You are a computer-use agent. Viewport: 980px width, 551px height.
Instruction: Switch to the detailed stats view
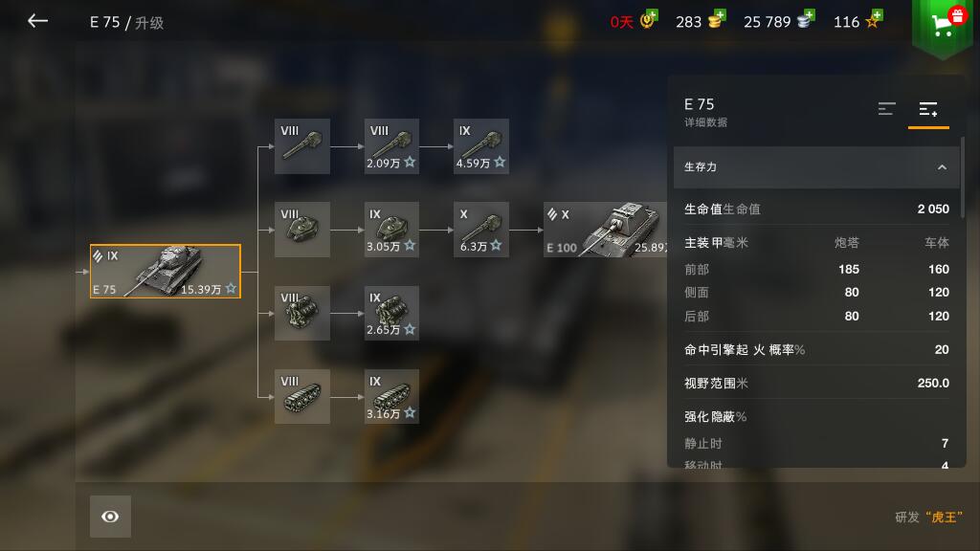pyautogui.click(x=928, y=109)
